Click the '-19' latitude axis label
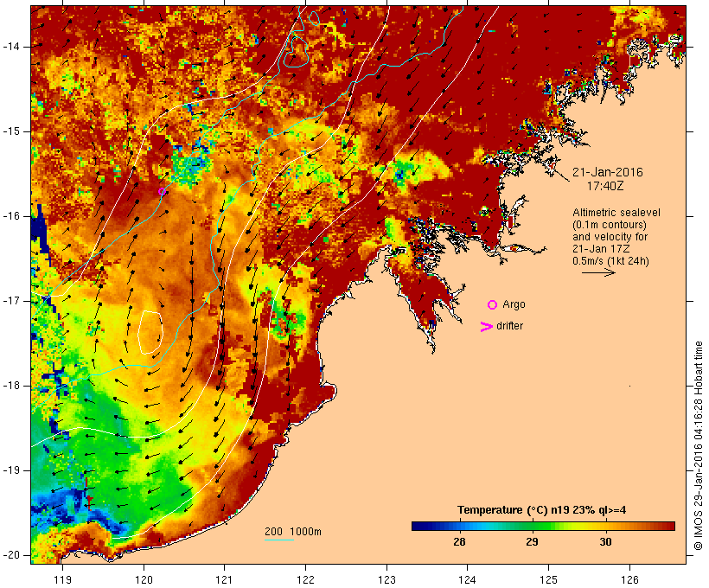 (x=11, y=470)
